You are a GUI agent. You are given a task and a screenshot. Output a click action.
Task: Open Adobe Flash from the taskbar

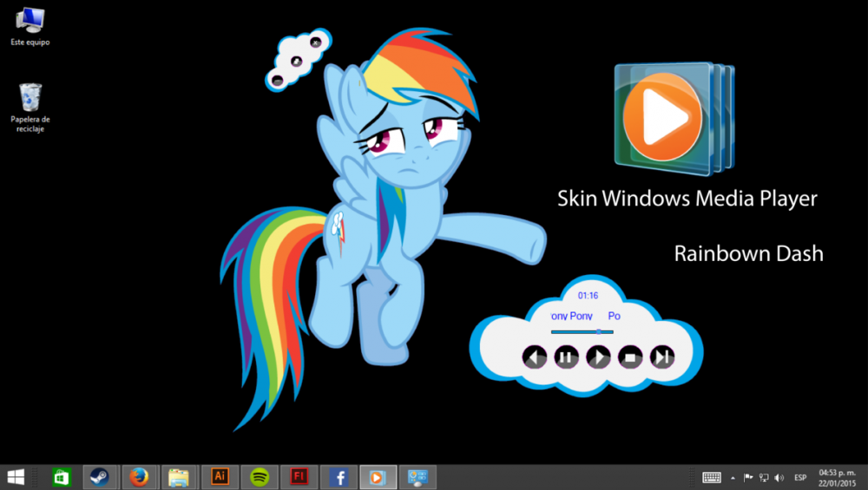tap(299, 477)
